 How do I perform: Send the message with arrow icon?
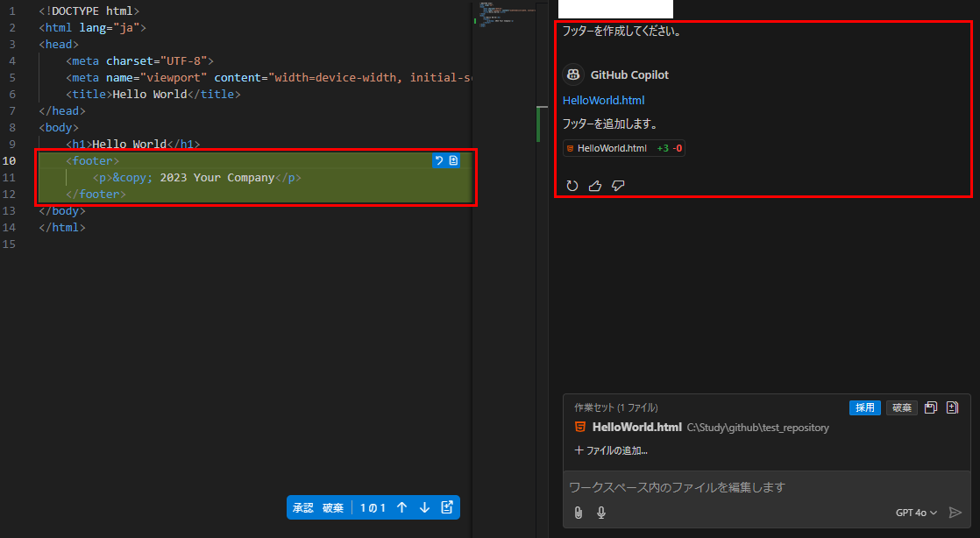[x=955, y=513]
